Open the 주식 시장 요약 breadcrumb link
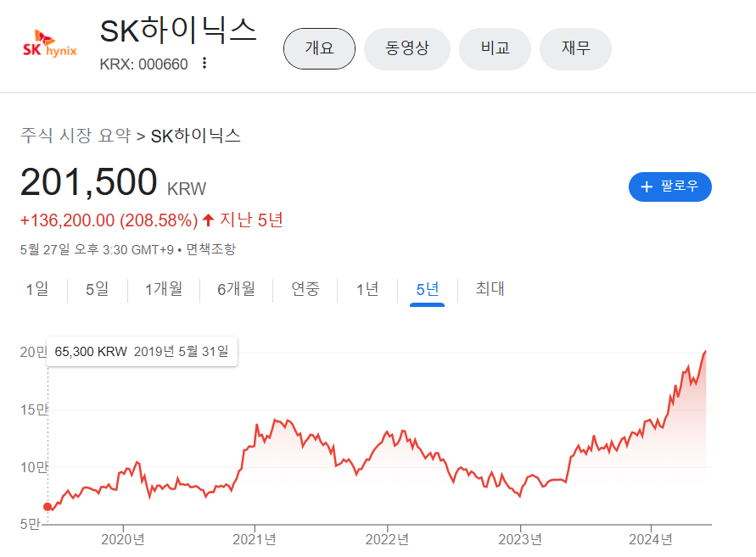 coord(76,136)
